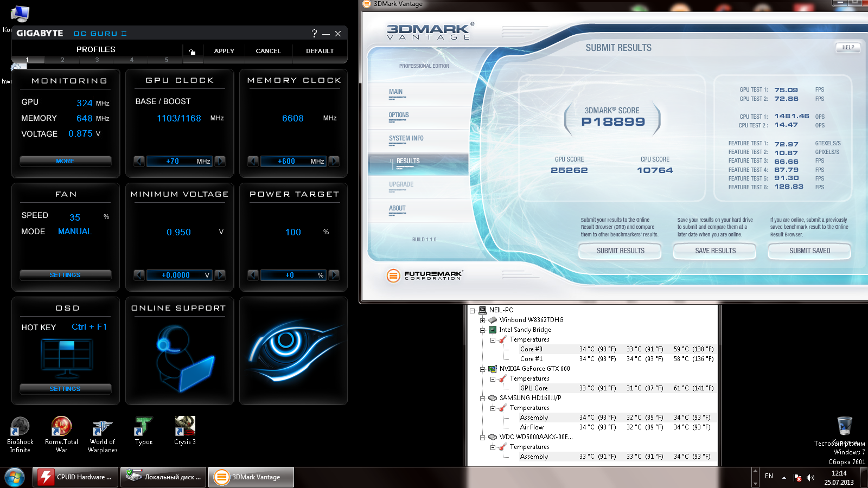Click the SUBMIT SAVED button
Screen dimensions: 868x488
(809, 251)
